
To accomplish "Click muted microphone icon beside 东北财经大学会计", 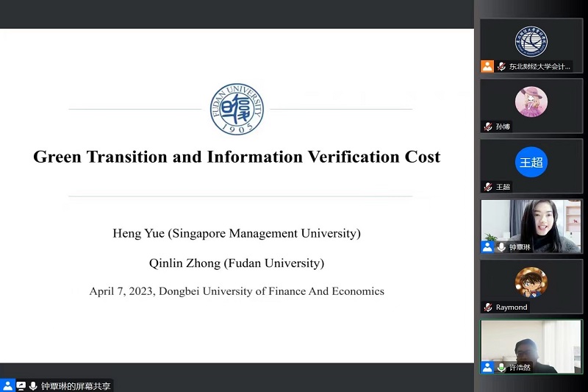I will 501,66.
